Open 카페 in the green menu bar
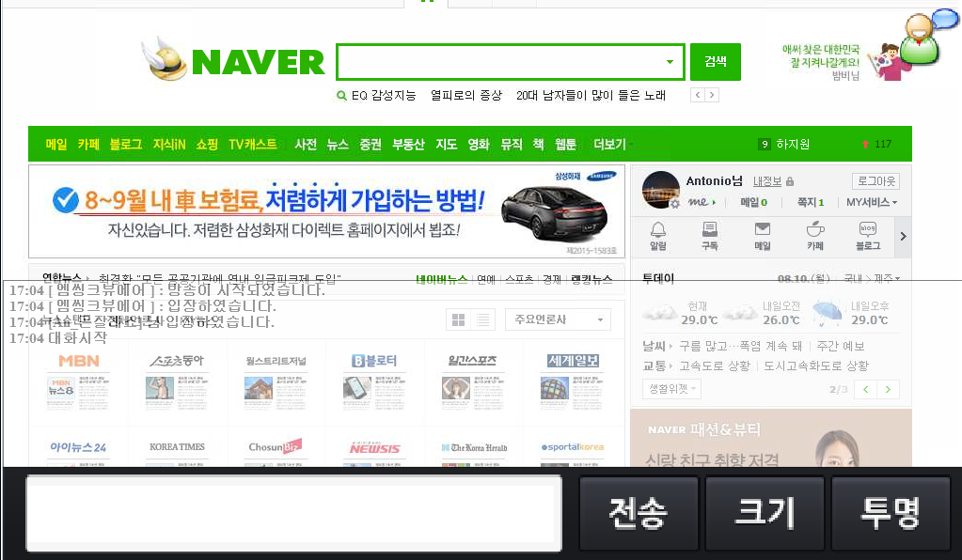This screenshot has width=962, height=560. coord(88,145)
